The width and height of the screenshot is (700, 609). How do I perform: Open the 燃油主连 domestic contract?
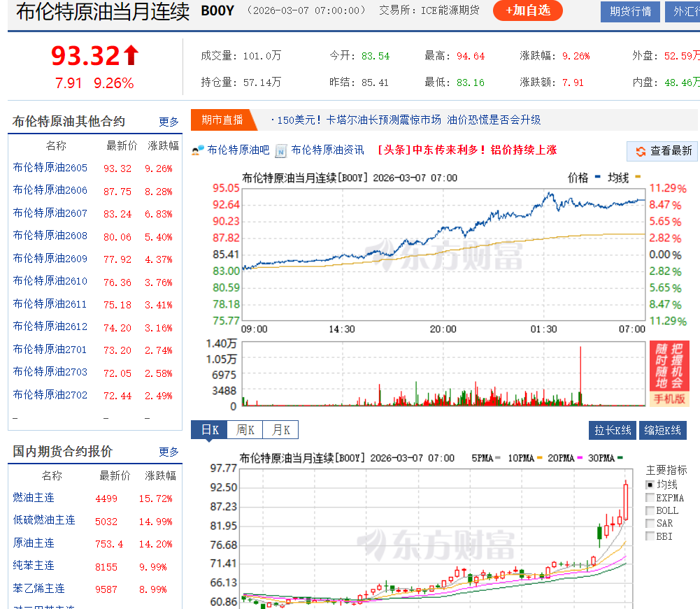pos(34,498)
